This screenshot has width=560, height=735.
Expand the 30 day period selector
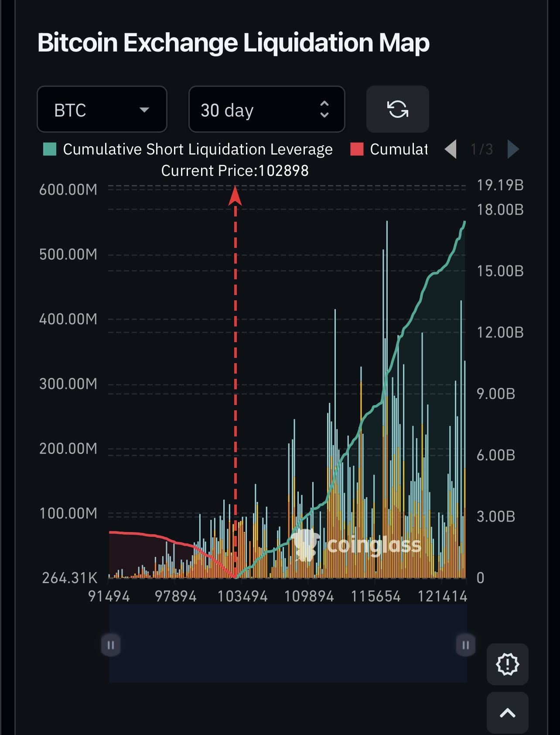point(266,109)
